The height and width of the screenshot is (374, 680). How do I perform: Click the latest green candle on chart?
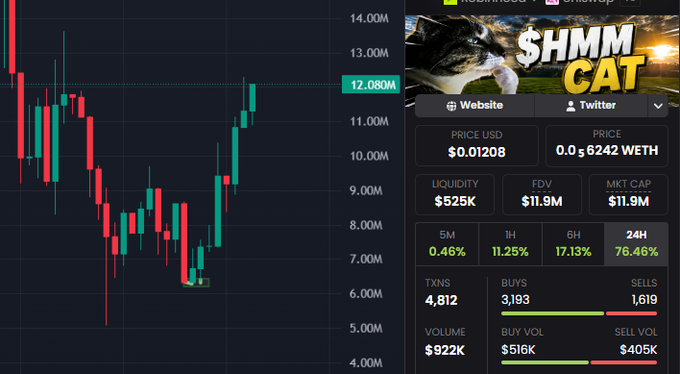pyautogui.click(x=252, y=98)
